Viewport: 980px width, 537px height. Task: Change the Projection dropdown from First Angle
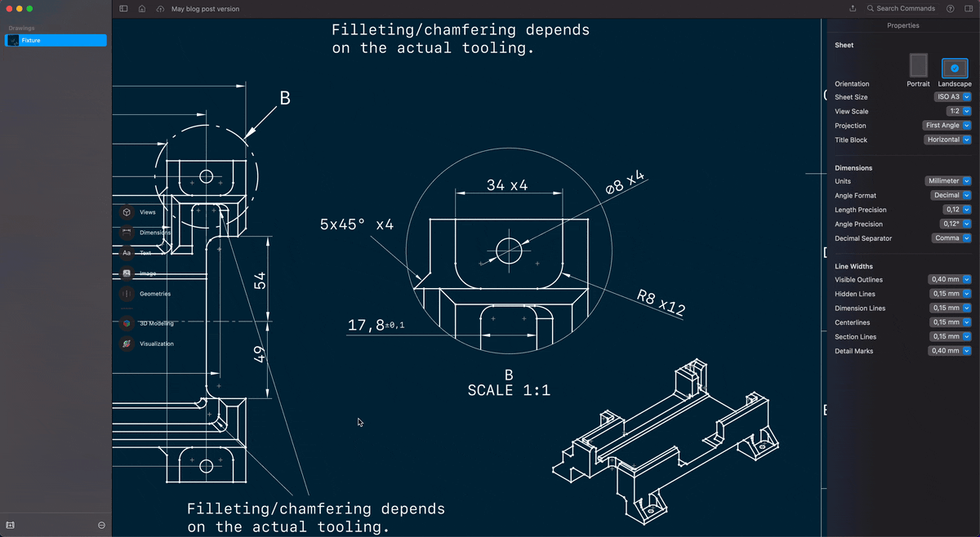pyautogui.click(x=947, y=126)
